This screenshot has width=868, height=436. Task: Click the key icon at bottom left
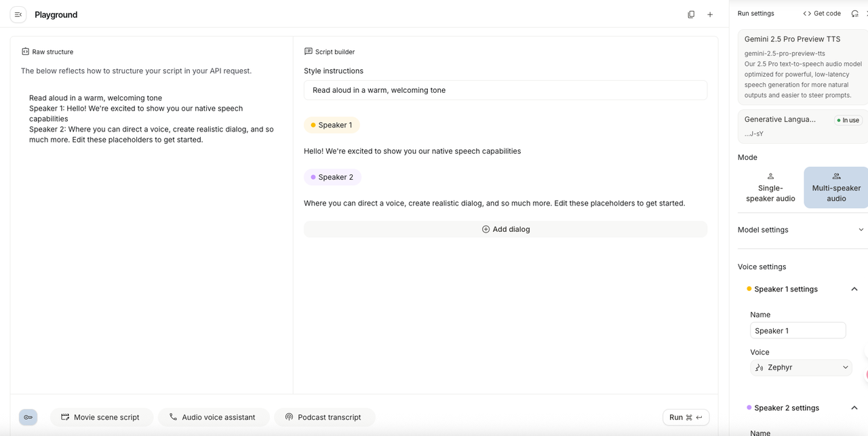click(x=28, y=417)
